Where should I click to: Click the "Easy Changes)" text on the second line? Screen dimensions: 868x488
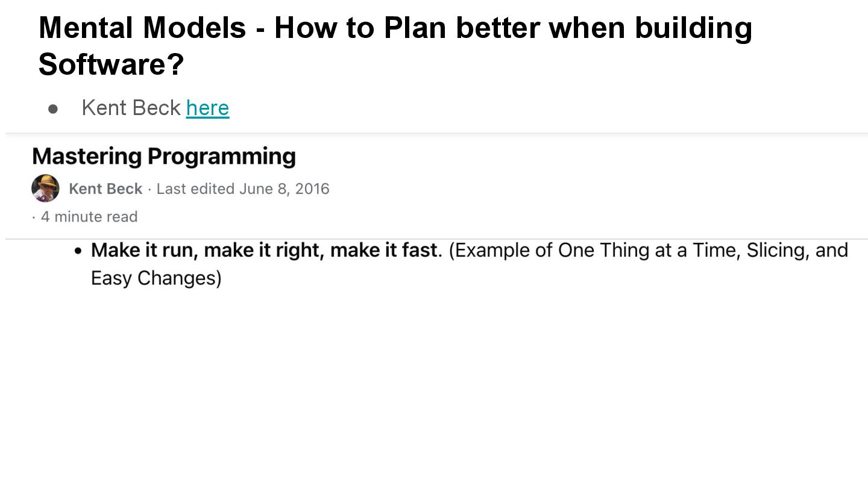coord(156,278)
